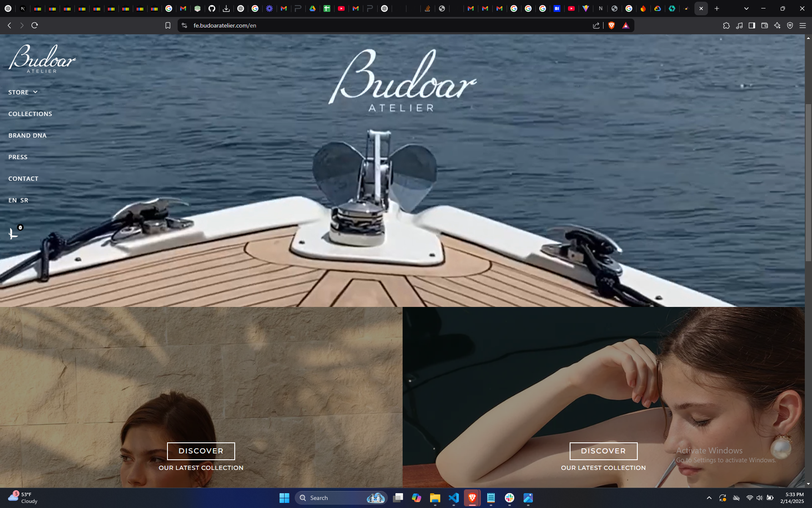Click the right DISCOVER button

[x=604, y=451]
